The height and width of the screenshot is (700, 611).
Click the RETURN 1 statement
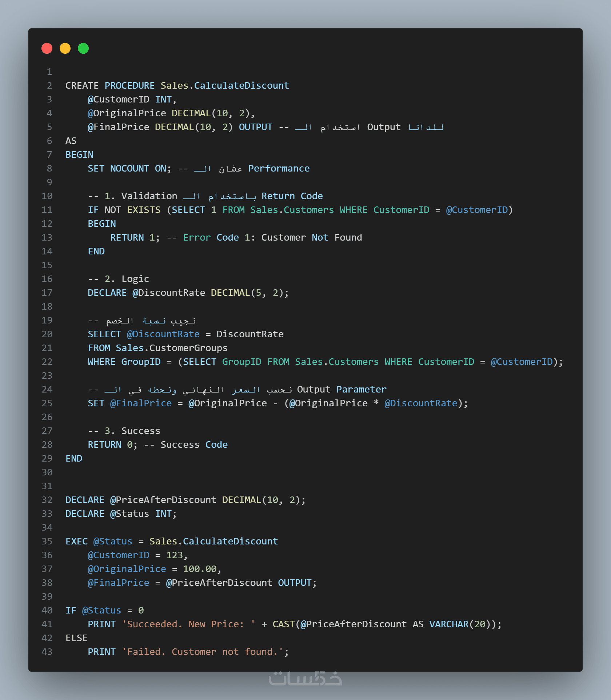[135, 238]
